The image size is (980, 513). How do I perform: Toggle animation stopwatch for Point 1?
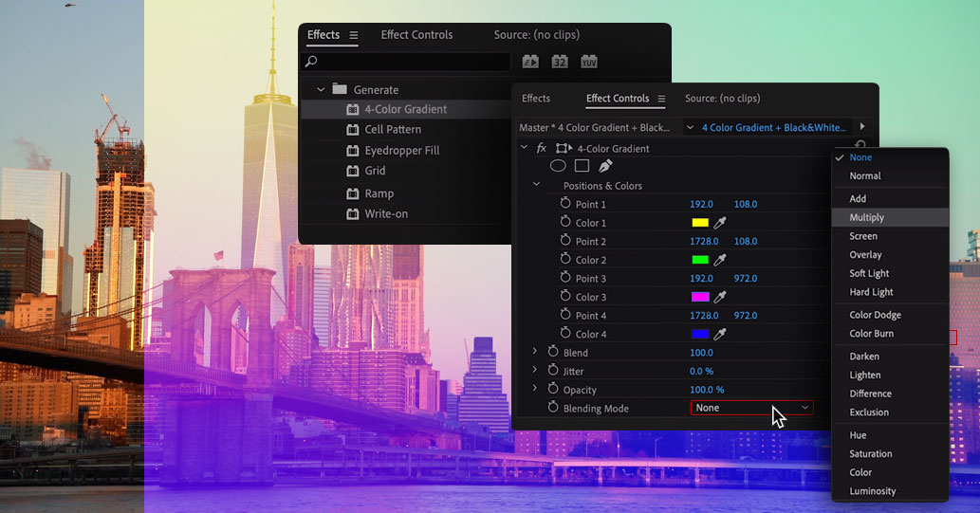click(565, 204)
